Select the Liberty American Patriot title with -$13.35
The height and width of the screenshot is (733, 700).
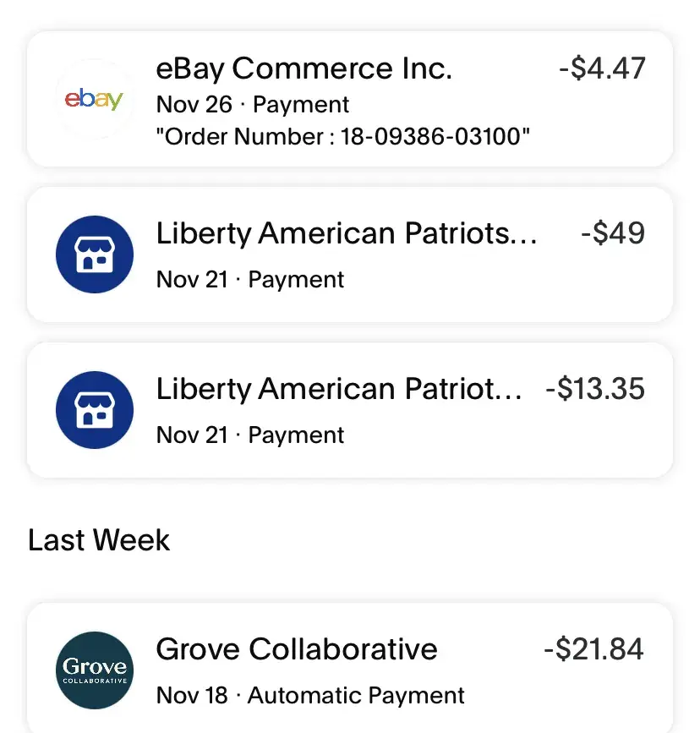(339, 389)
